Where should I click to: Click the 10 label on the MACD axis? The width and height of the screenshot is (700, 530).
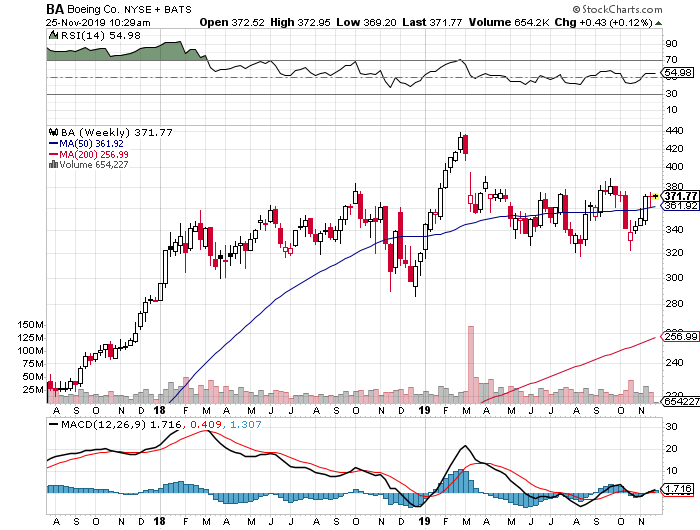coord(671,471)
